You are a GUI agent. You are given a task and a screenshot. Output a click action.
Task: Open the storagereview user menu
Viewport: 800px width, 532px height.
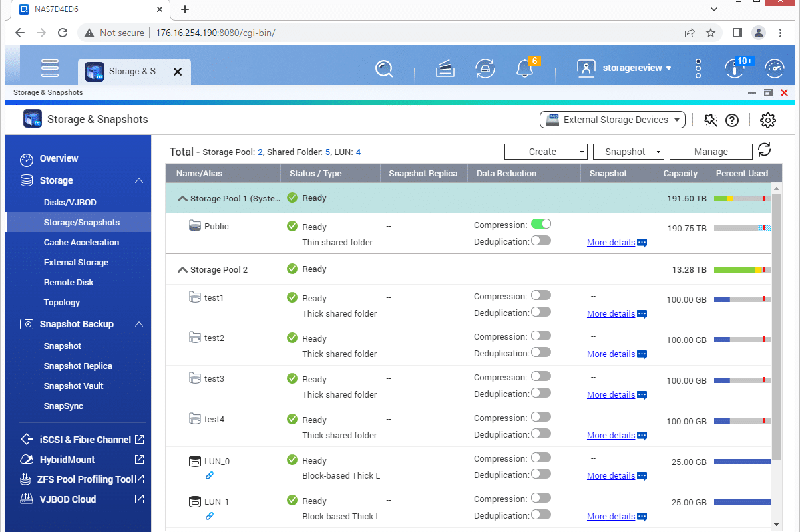(624, 68)
